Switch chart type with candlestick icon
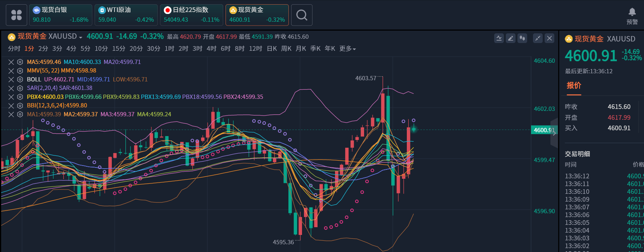This screenshot has height=252, width=644. click(522, 38)
